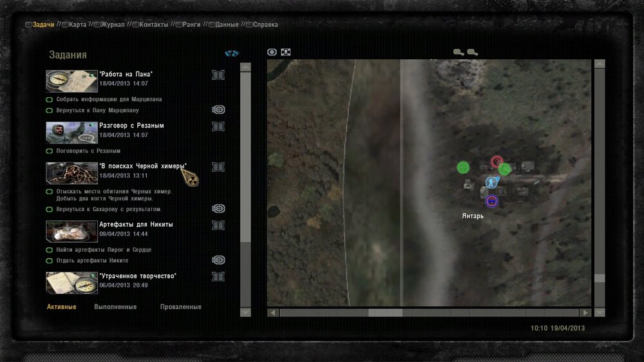Click Янтарь location label on map

coord(473,216)
